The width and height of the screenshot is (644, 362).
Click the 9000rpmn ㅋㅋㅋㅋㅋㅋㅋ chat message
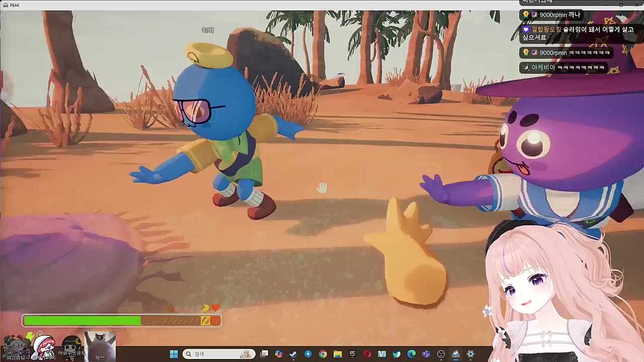pos(566,53)
